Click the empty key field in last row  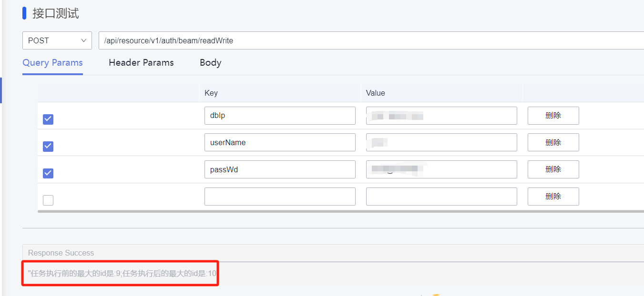[x=280, y=197]
